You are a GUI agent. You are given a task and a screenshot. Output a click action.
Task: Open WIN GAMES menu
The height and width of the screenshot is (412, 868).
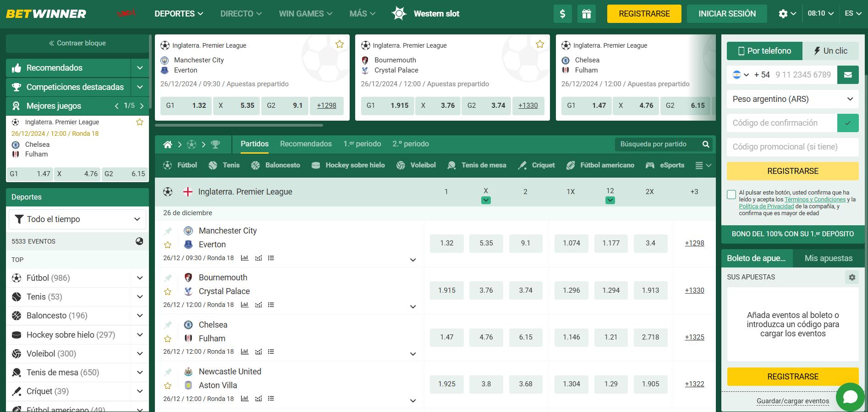click(x=306, y=14)
